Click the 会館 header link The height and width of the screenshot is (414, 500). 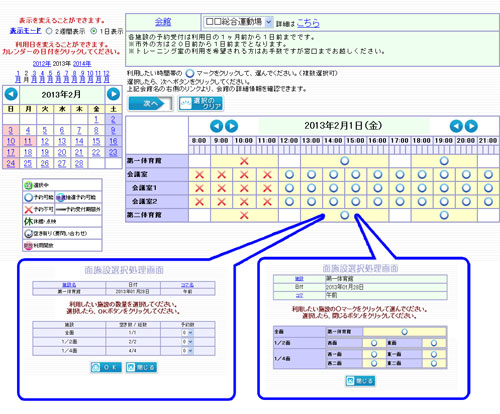pyautogui.click(x=163, y=22)
